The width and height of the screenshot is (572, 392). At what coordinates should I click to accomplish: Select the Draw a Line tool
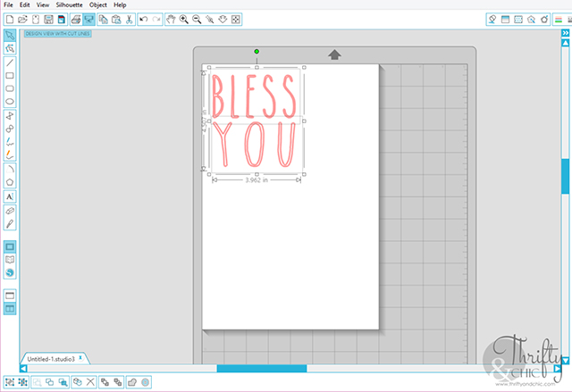tap(10, 63)
